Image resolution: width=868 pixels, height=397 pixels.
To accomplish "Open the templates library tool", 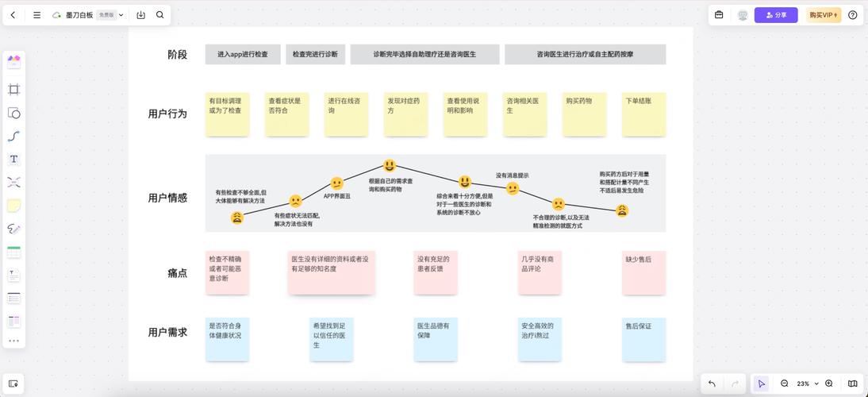I will click(13, 61).
